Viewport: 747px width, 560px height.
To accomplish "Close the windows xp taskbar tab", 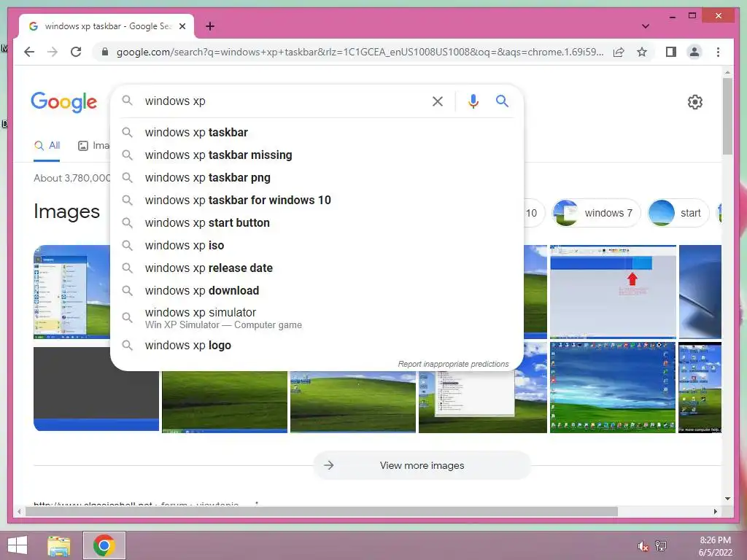I will coord(182,26).
